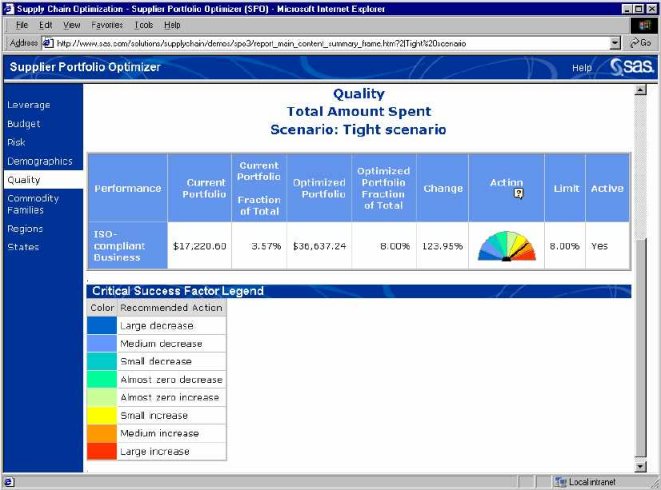The image size is (661, 490).
Task: Click the Windows logo throbber icon
Action: point(644,25)
